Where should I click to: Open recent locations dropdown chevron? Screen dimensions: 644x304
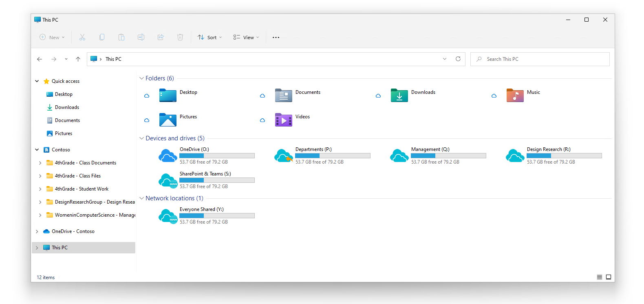pyautogui.click(x=66, y=59)
